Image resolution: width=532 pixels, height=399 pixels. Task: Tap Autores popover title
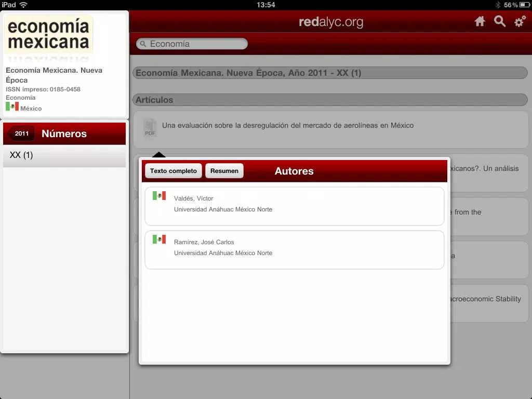(294, 171)
